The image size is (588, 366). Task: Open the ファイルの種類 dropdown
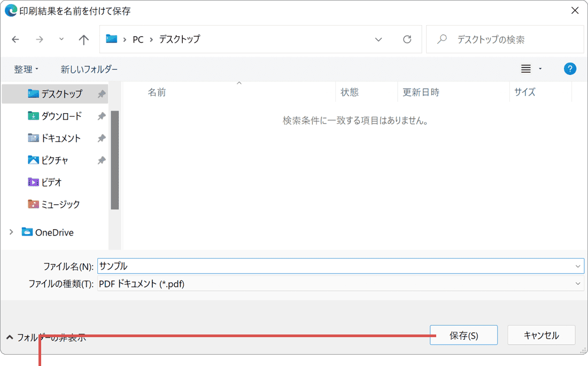tap(577, 283)
